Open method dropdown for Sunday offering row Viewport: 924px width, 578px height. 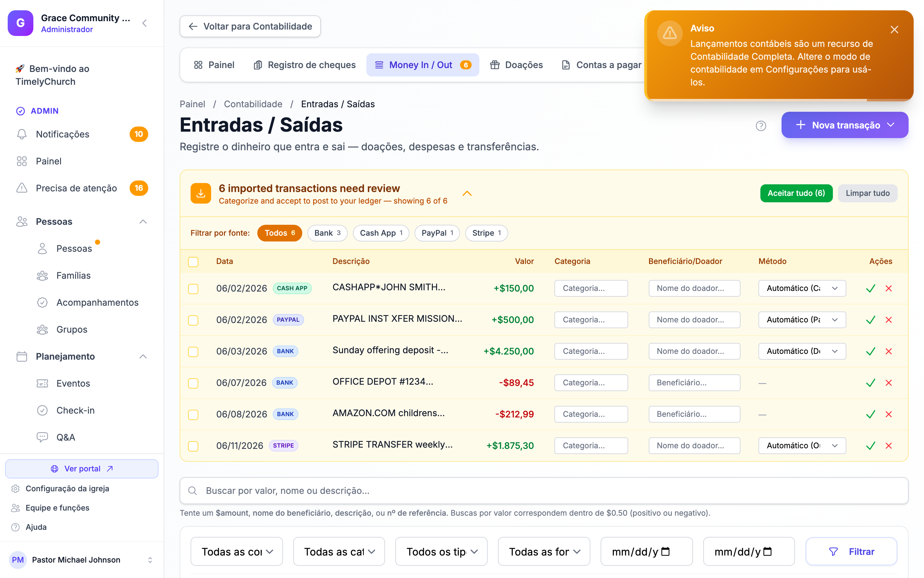click(802, 351)
